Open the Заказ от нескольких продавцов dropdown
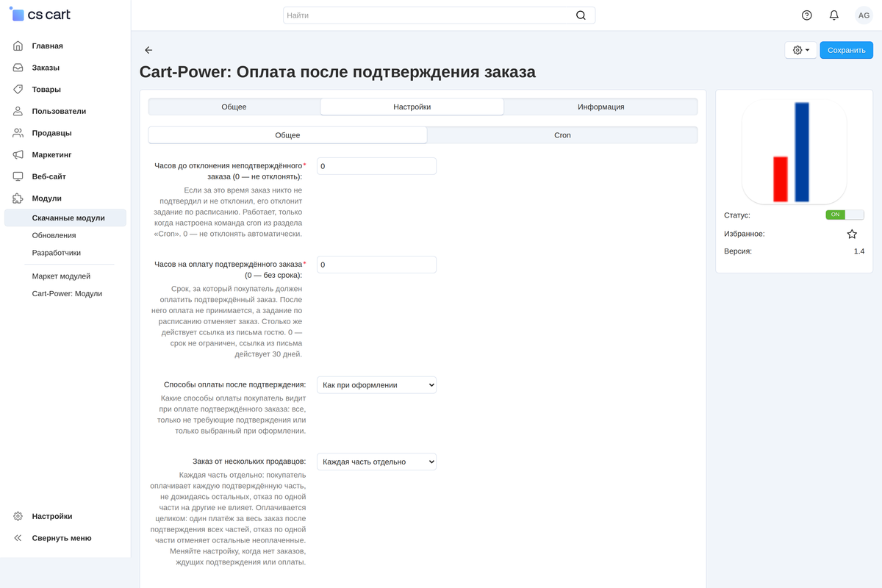 click(376, 462)
